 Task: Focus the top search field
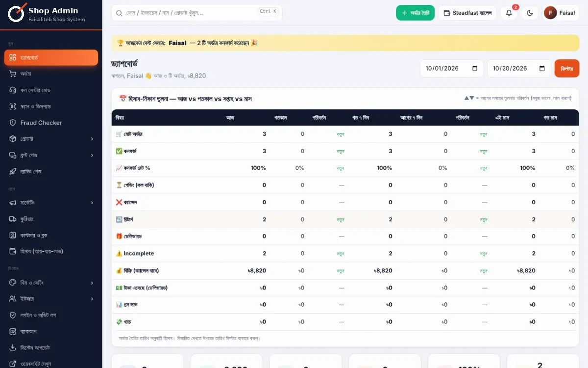[x=197, y=12]
